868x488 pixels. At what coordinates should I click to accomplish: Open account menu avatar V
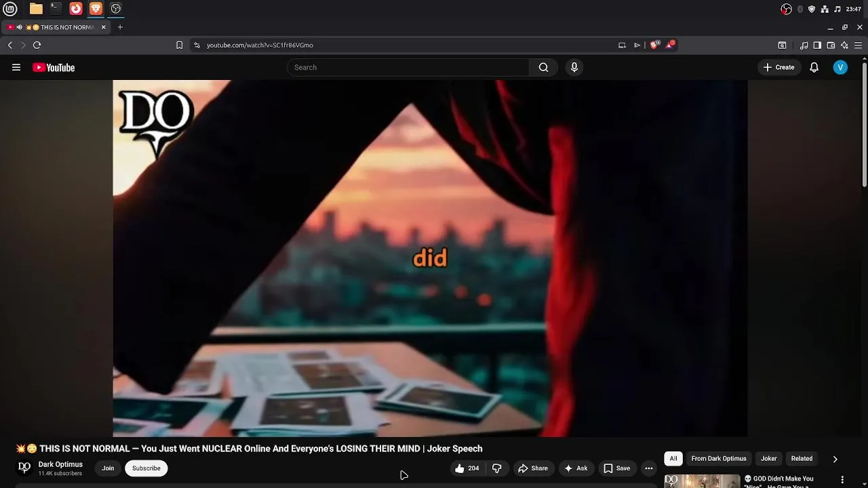(x=840, y=67)
